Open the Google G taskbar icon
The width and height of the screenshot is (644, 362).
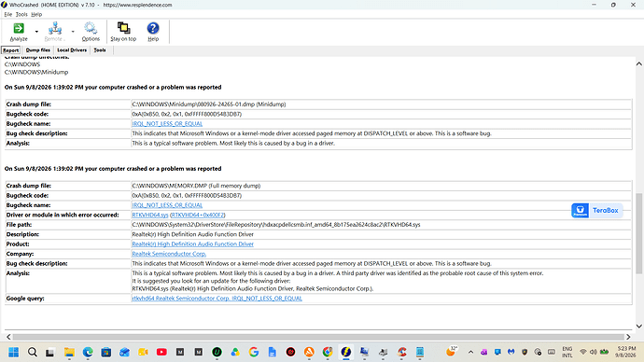[x=254, y=352]
